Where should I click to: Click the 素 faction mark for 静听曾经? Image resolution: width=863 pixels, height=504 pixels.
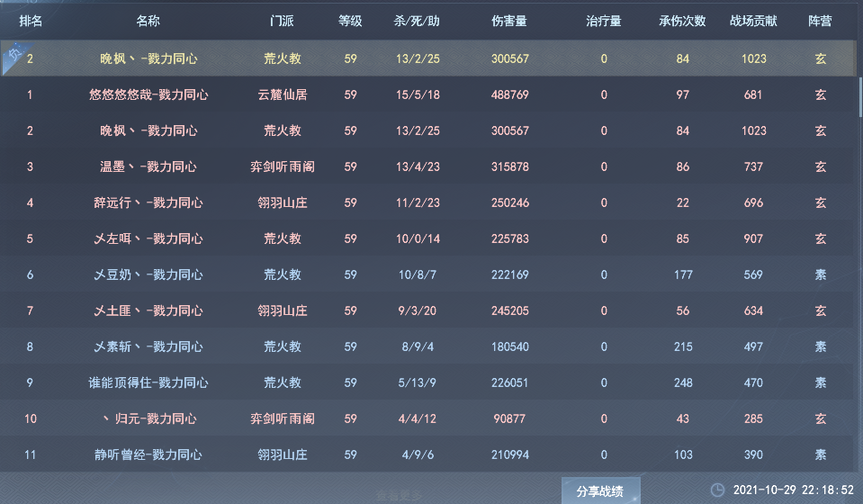[x=820, y=454]
